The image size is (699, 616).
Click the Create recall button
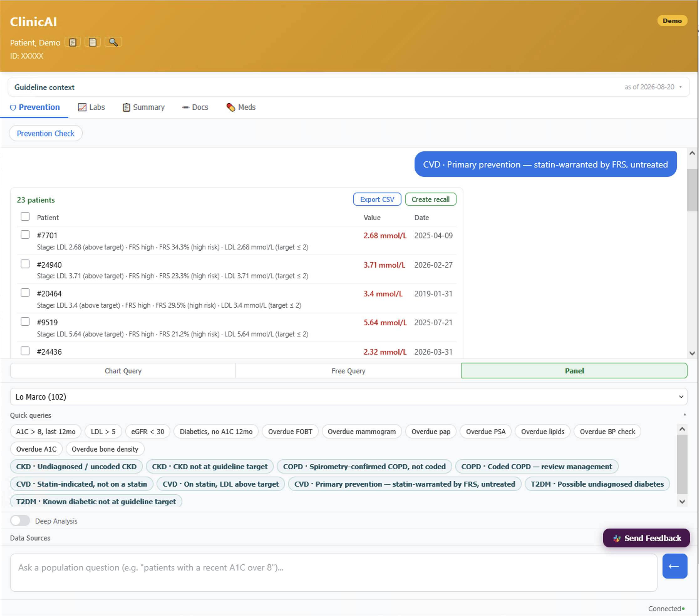(x=430, y=199)
